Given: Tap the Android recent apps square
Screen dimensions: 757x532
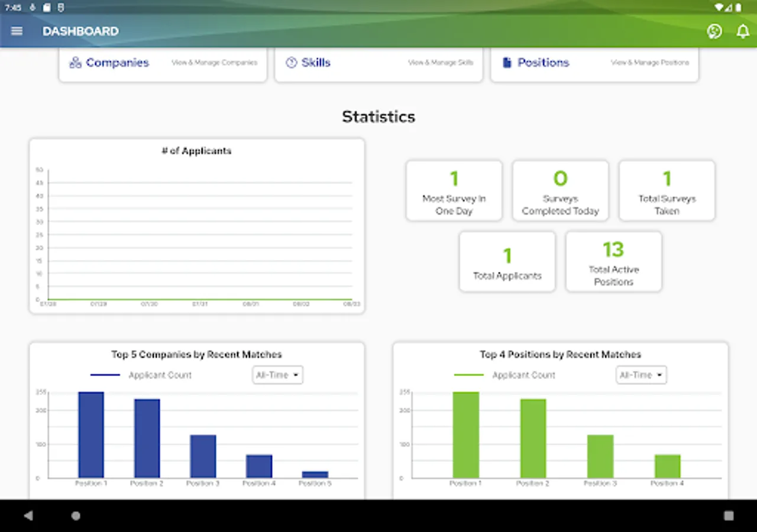Looking at the screenshot, I should (x=729, y=515).
